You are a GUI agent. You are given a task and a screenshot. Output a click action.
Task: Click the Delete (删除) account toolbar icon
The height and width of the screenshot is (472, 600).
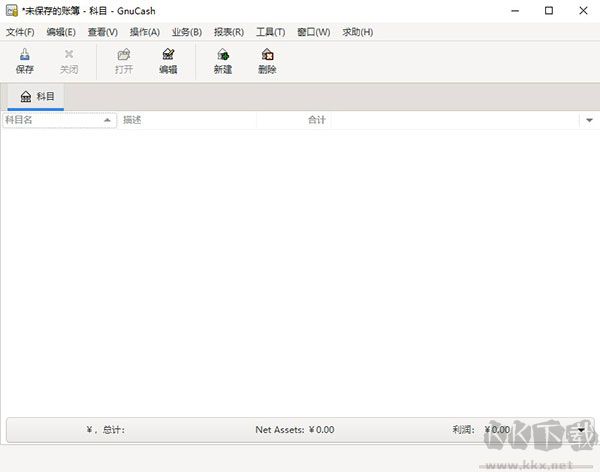point(267,61)
